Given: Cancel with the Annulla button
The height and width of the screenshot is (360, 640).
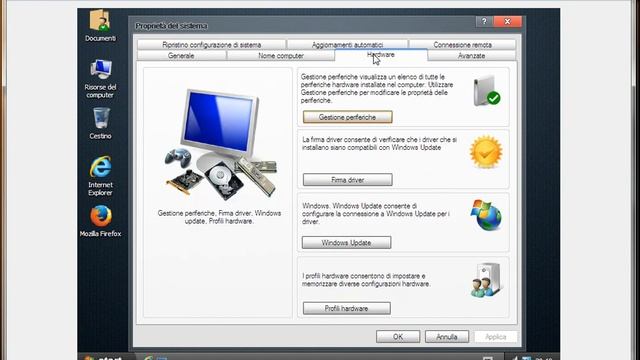Looking at the screenshot, I should pos(447,337).
